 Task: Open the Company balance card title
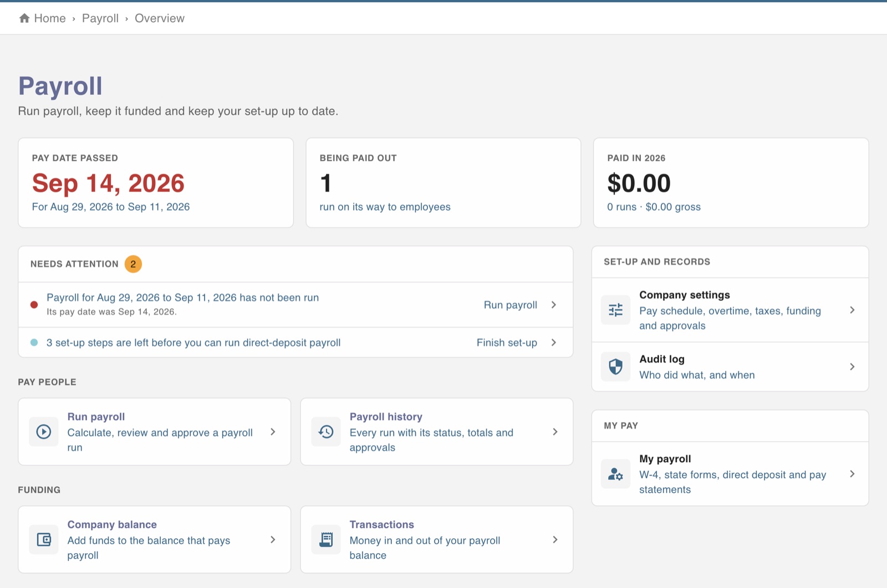pyautogui.click(x=112, y=524)
